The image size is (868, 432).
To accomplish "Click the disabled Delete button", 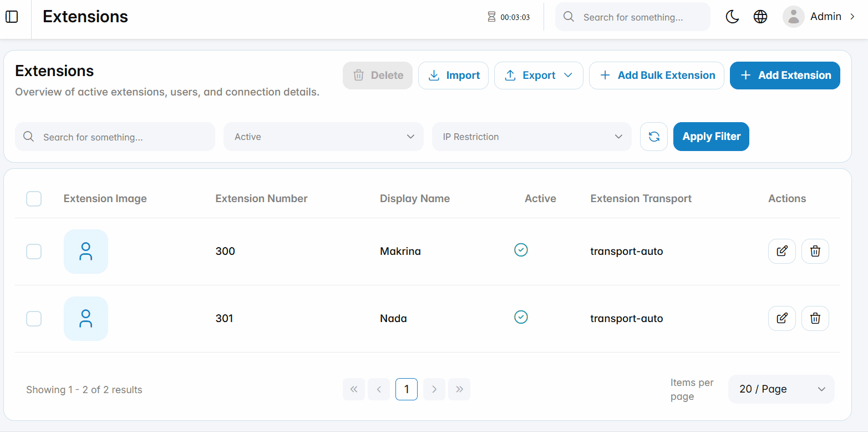I will [378, 76].
